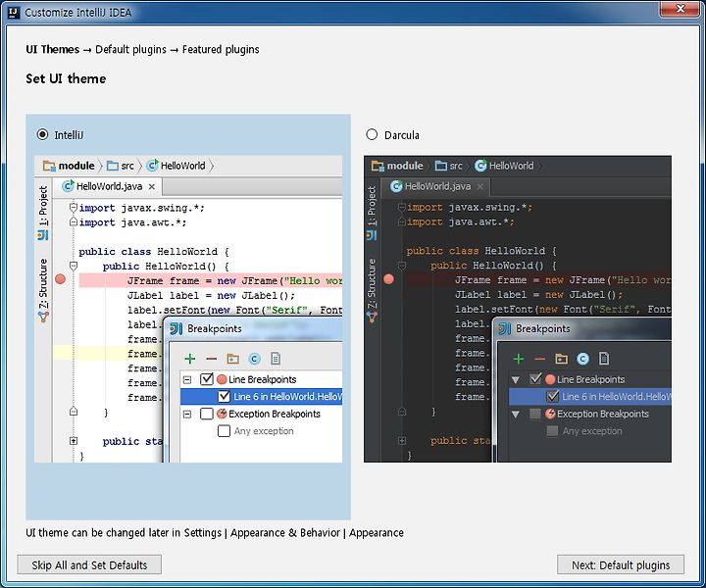Click Remove breakpoint minus, Darcula preview
Image resolution: width=706 pixels, height=588 pixels.
(540, 359)
